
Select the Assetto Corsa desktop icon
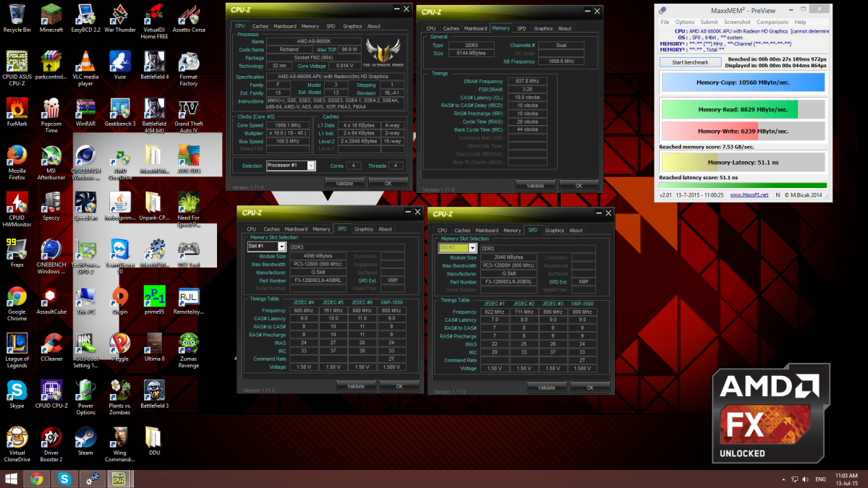(x=189, y=18)
